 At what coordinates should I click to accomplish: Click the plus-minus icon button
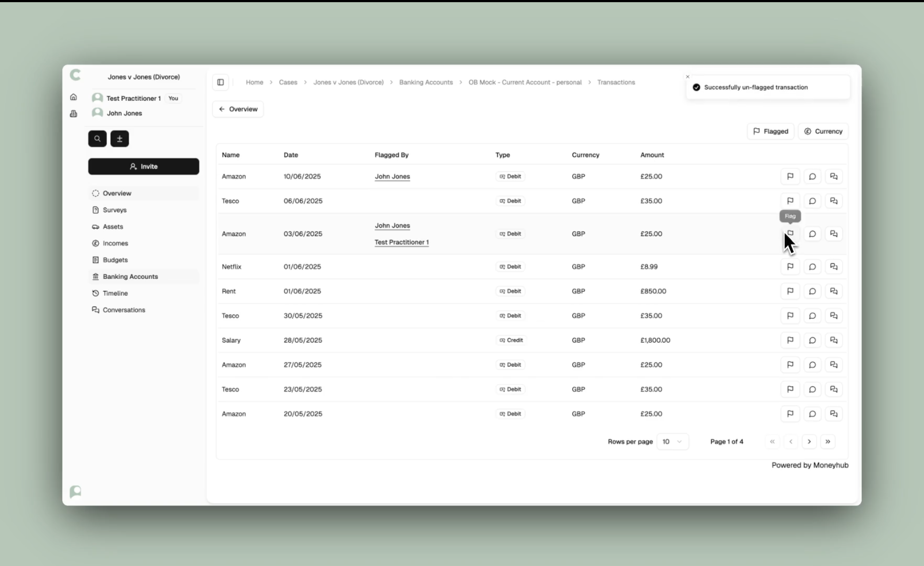coord(120,139)
